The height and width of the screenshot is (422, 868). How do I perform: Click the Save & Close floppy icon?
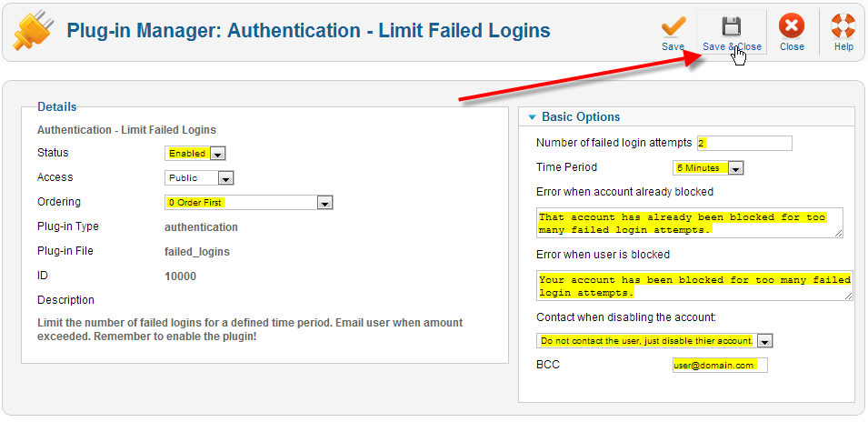pos(732,25)
